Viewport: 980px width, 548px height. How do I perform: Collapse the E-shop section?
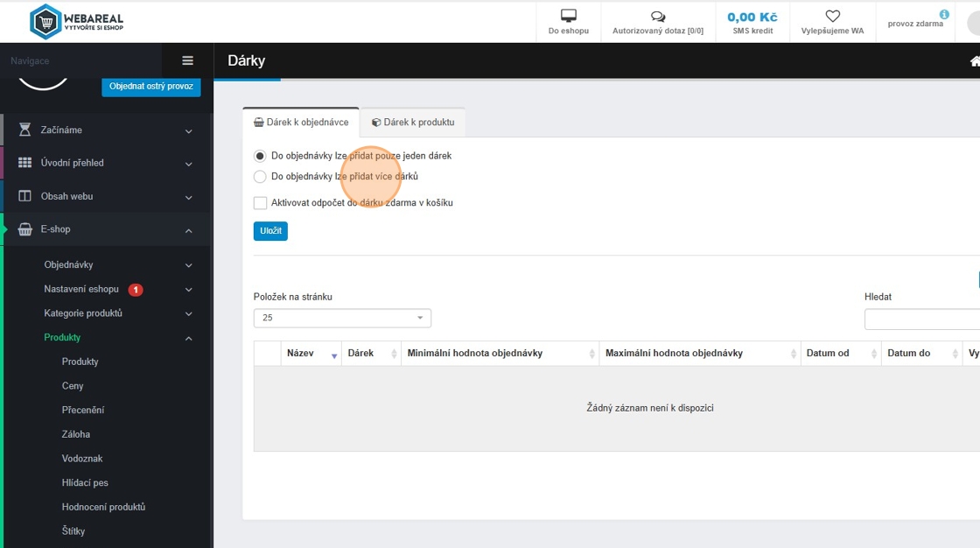[x=189, y=231]
